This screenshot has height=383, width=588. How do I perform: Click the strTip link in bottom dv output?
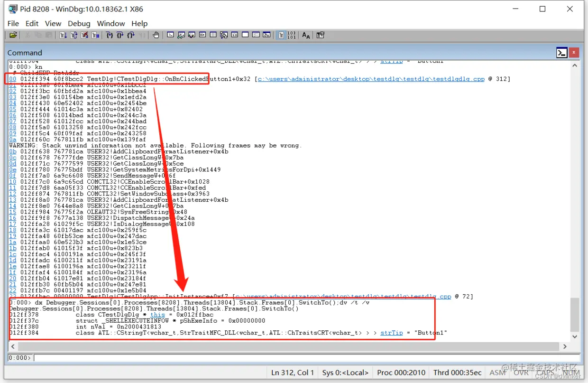[391, 333]
